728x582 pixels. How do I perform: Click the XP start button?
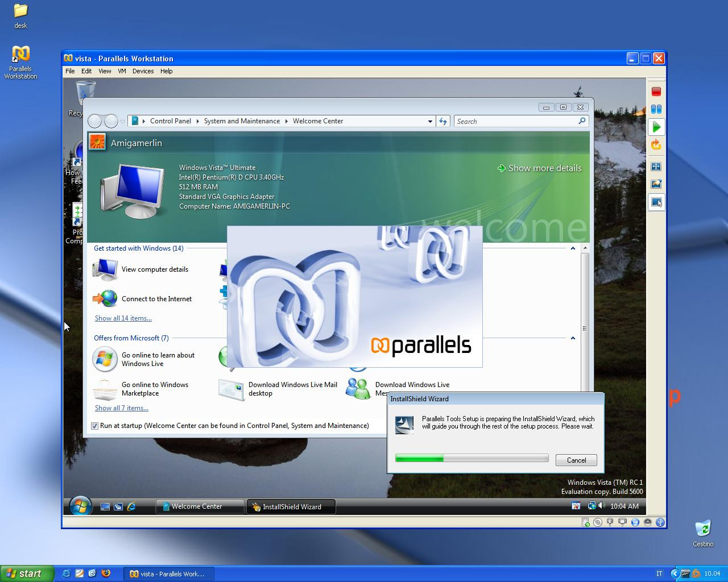tap(27, 573)
